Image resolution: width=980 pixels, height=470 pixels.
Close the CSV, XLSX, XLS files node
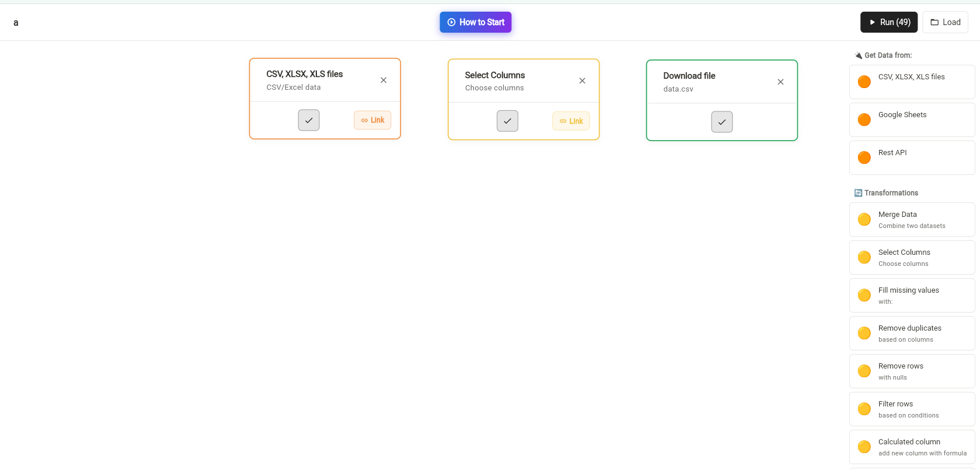click(x=383, y=80)
